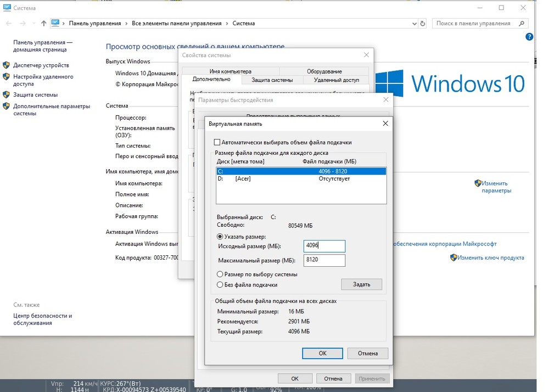Expand chevron after Панель управления breadcrumb
The image size is (549, 392).
(126, 24)
